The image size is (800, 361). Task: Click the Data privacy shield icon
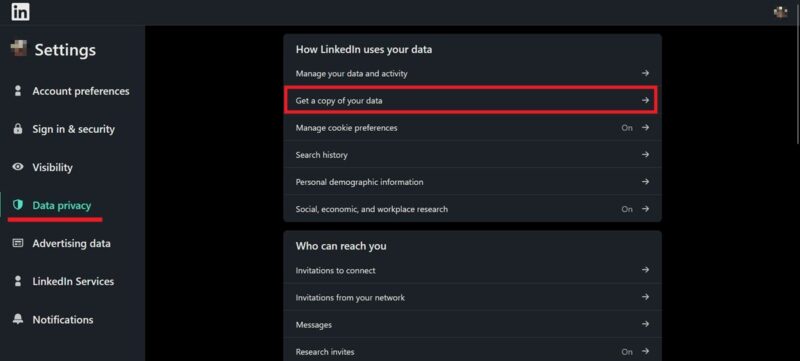pyautogui.click(x=18, y=205)
